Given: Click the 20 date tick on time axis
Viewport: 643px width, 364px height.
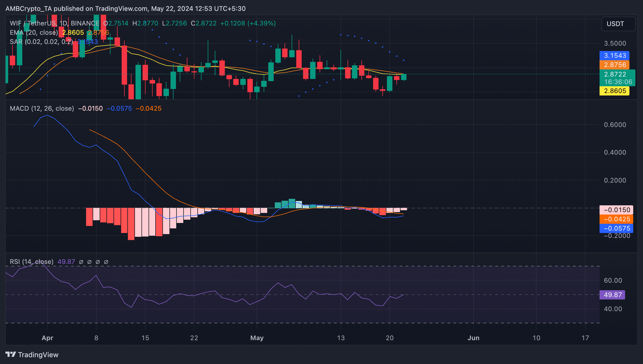Looking at the screenshot, I should pyautogui.click(x=390, y=338).
